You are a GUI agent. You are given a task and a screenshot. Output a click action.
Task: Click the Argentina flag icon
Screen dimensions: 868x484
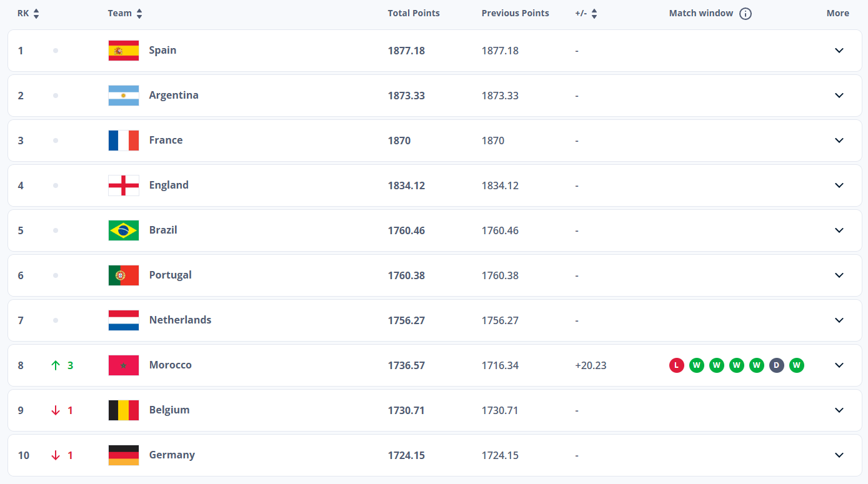(x=123, y=96)
